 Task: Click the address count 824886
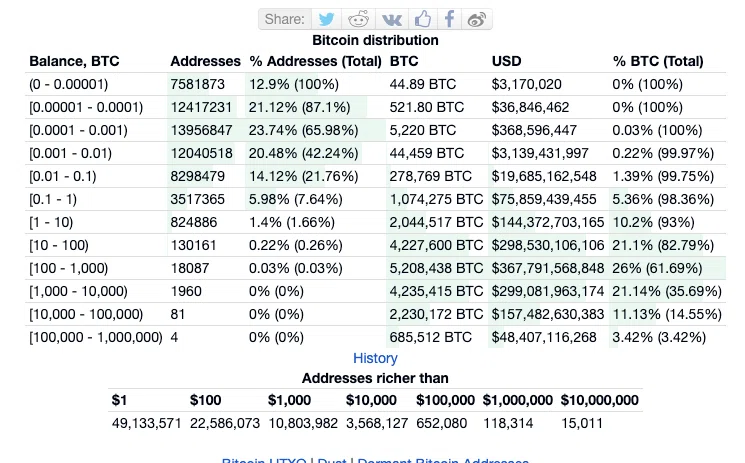point(194,222)
